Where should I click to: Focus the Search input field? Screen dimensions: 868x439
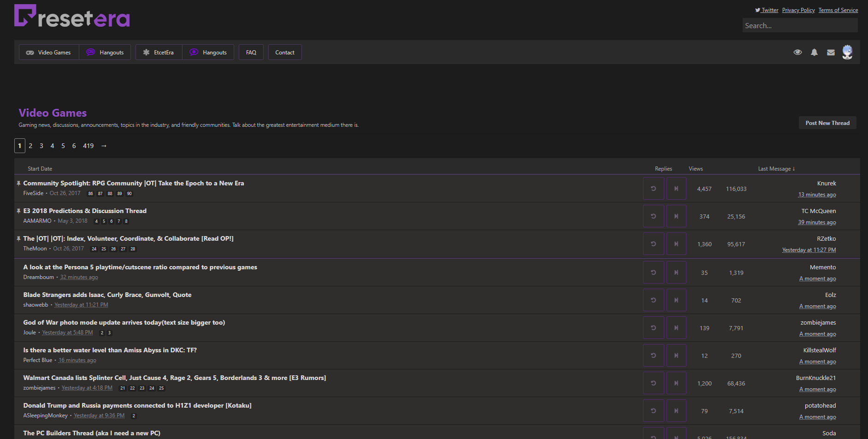[x=800, y=25]
